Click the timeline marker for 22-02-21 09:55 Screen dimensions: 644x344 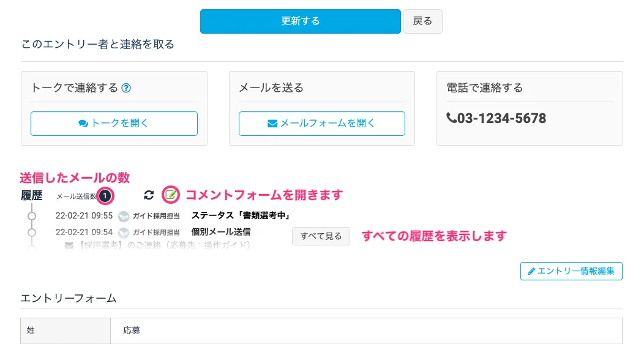point(32,215)
